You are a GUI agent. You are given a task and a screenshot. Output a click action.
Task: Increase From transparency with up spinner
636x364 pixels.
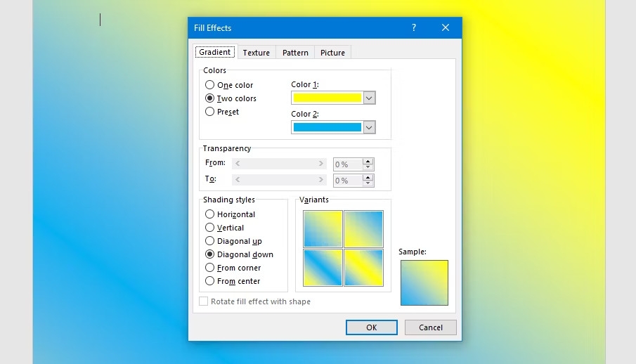point(368,161)
